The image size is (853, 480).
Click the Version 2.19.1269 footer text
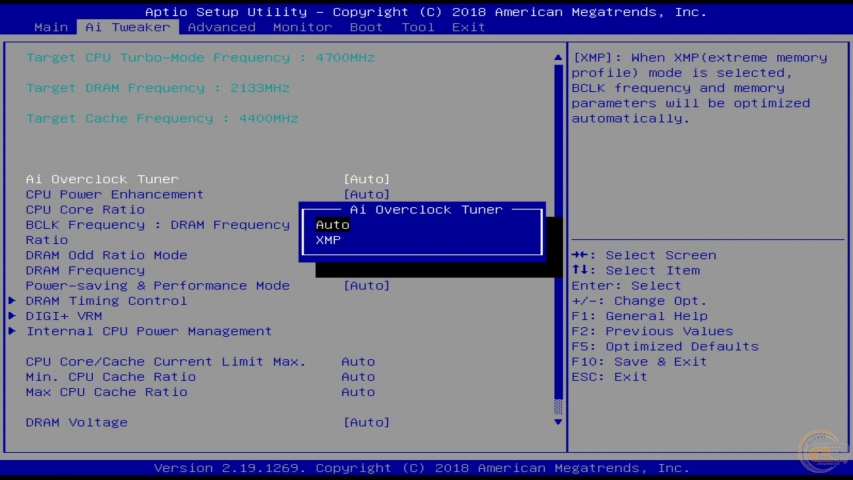point(422,468)
